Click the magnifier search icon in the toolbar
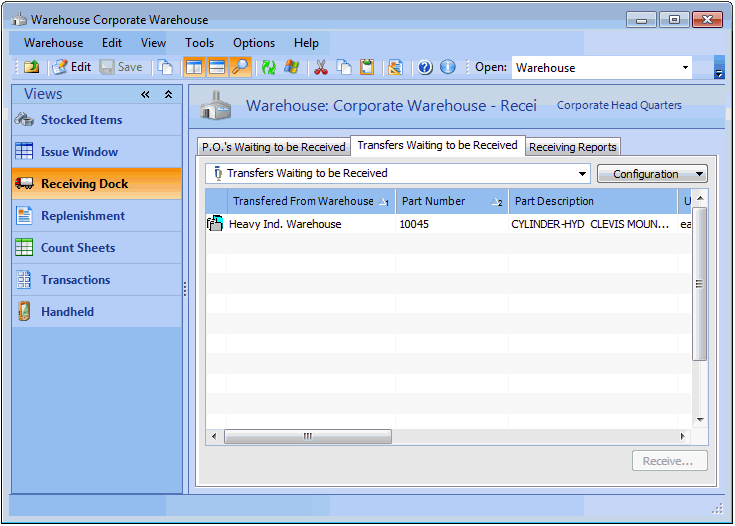 [240, 68]
